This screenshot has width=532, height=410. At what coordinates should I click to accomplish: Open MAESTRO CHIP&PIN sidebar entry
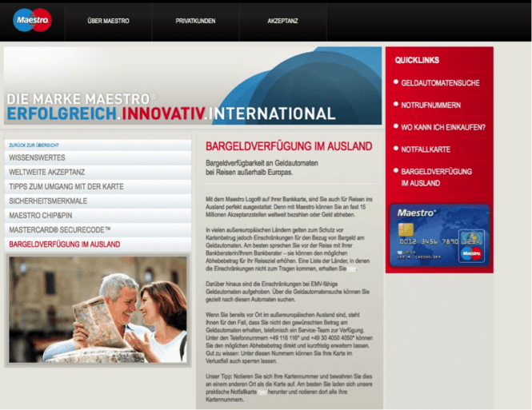tap(98, 216)
